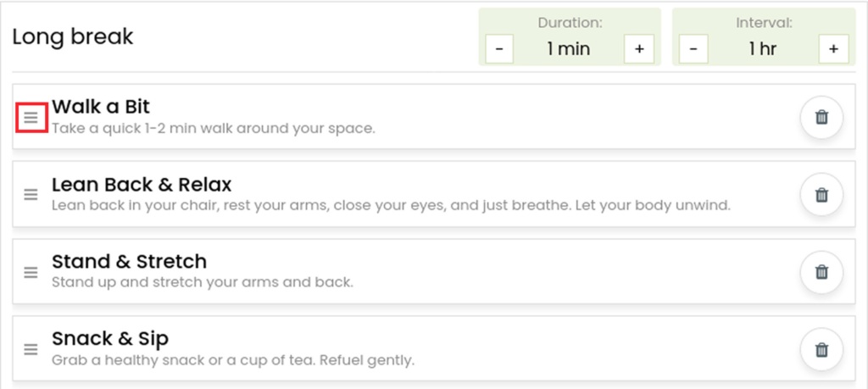This screenshot has height=389, width=868.
Task: Click the drag handle beside Lean Back & Relax
Action: point(31,194)
